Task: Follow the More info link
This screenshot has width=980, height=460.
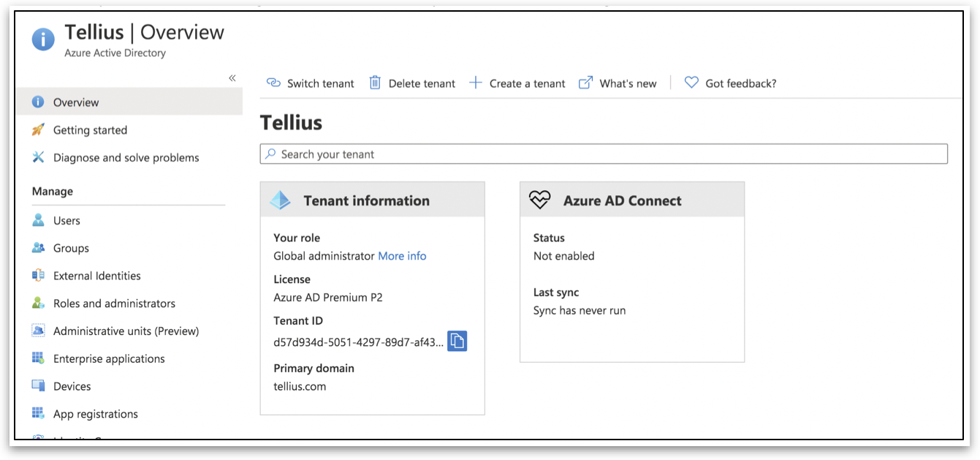Action: (x=402, y=256)
